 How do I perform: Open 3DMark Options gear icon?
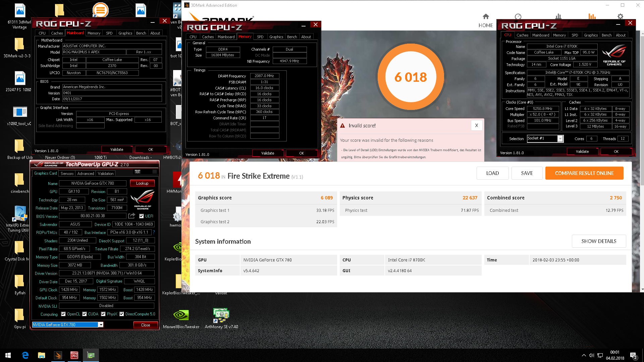click(x=620, y=16)
